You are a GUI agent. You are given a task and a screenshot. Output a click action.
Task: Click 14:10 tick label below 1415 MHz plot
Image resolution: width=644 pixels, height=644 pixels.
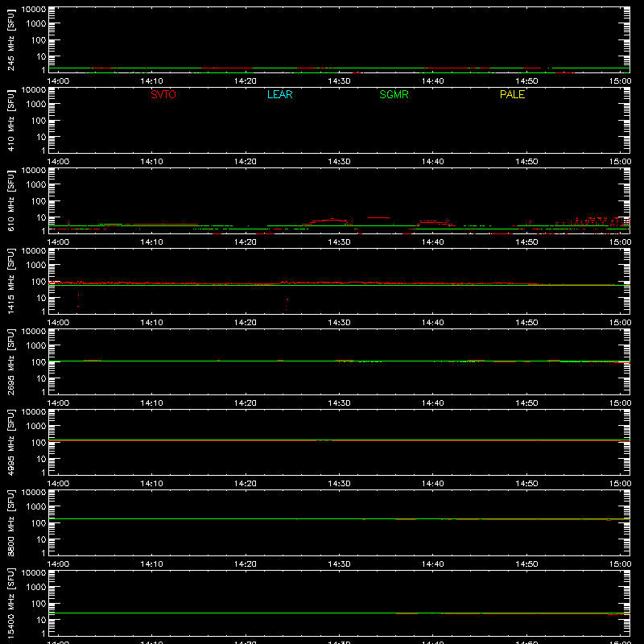pos(151,323)
